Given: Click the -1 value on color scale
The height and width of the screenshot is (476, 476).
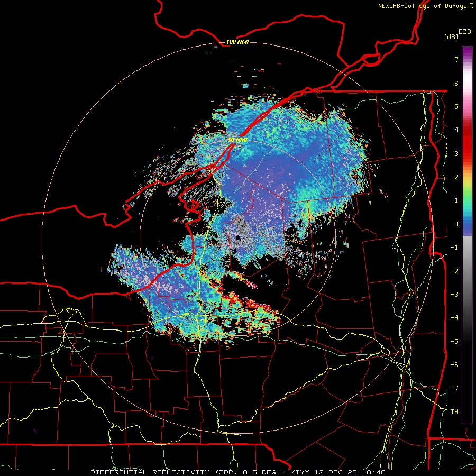Looking at the screenshot, I should [x=454, y=248].
